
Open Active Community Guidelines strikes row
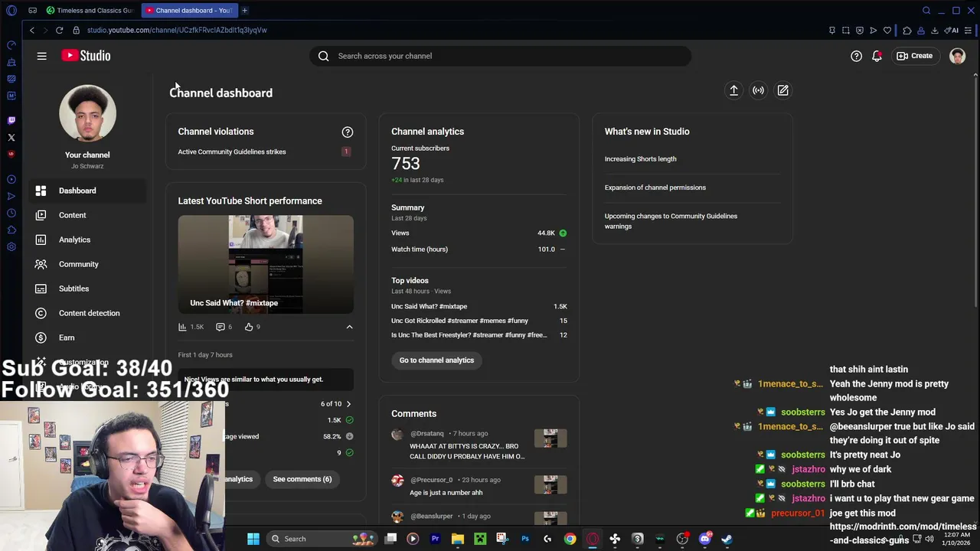point(264,152)
